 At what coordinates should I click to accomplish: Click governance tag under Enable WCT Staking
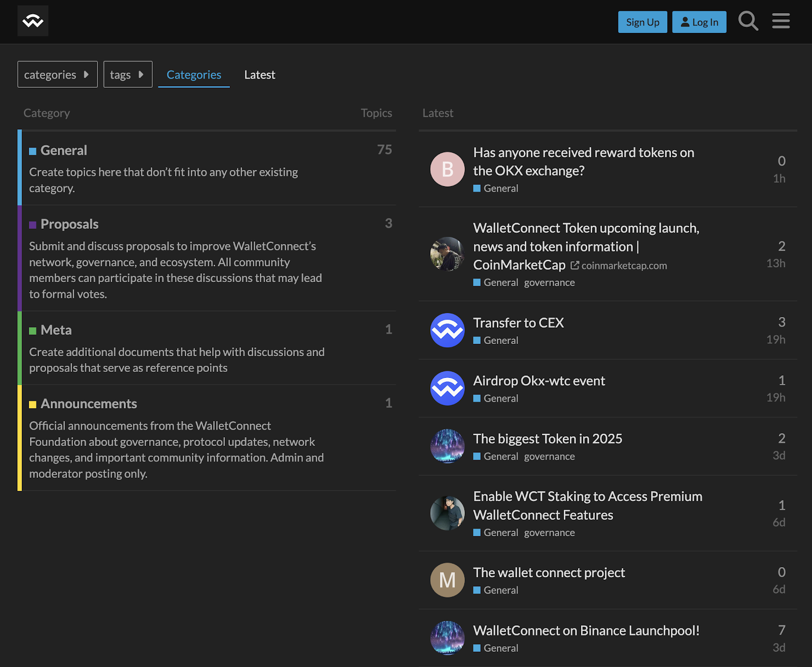[x=549, y=533]
